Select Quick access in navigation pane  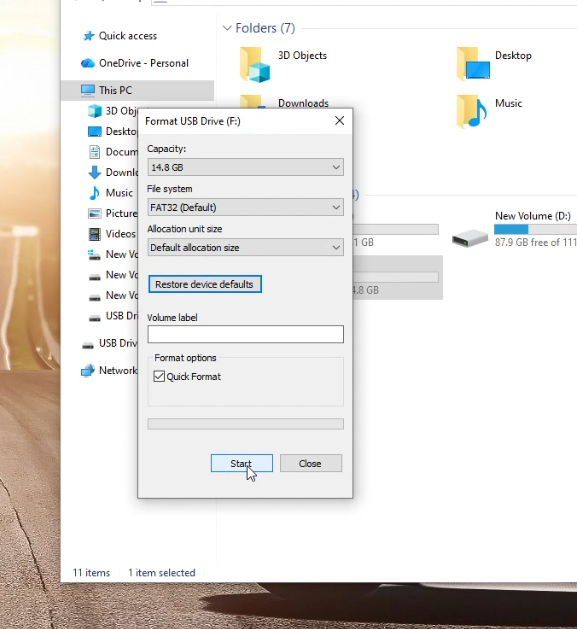tap(128, 36)
